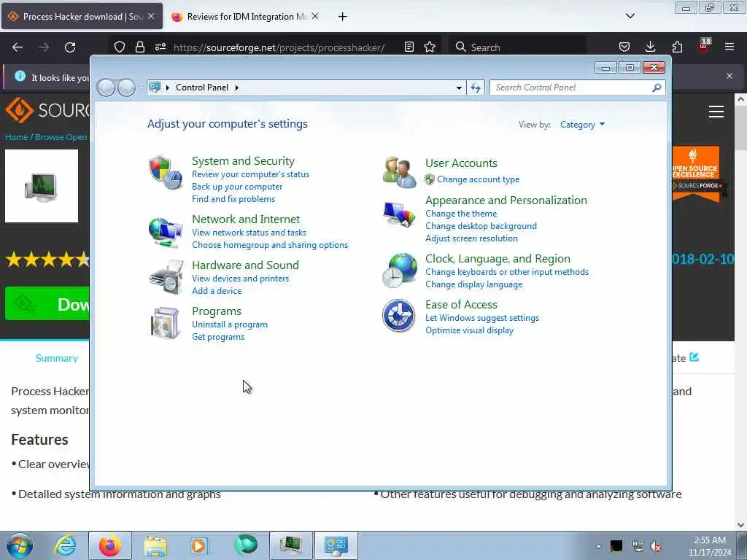Dismiss the Firefox notification bar
747x560 pixels.
point(729,76)
